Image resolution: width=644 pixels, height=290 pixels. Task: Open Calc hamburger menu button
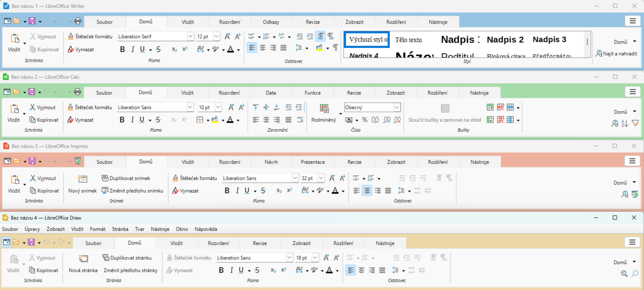pos(632,92)
